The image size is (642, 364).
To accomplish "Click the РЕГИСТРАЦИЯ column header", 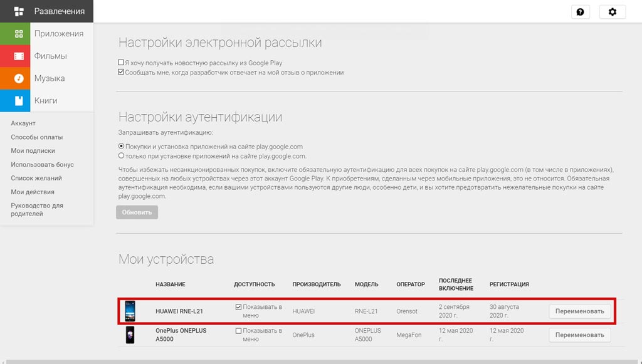I will pos(509,284).
